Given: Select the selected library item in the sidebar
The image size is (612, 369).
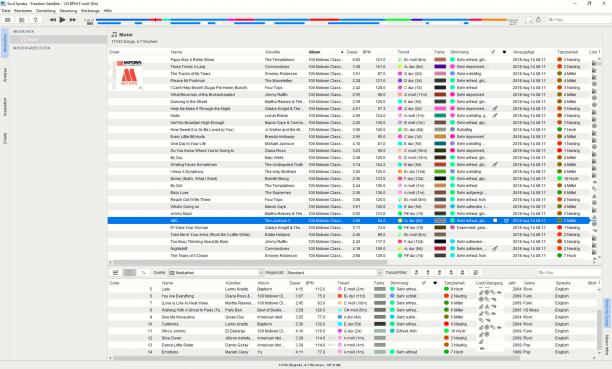Looking at the screenshot, I should [58, 40].
